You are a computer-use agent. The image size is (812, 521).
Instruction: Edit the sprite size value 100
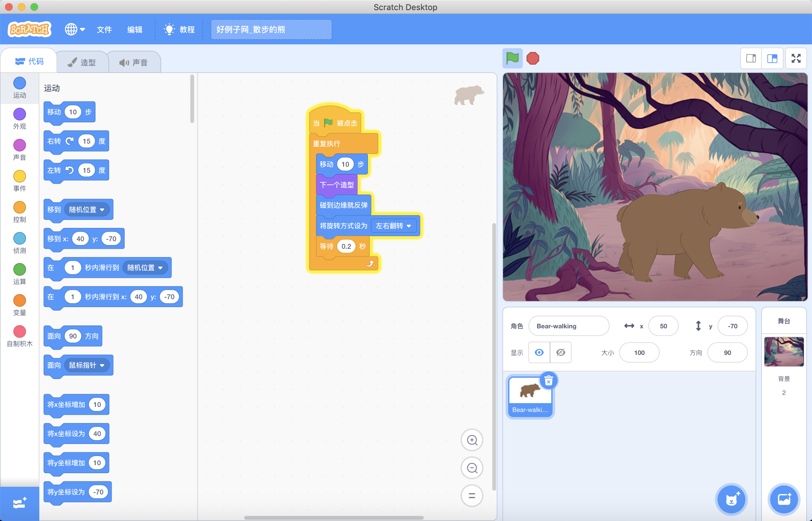[639, 352]
